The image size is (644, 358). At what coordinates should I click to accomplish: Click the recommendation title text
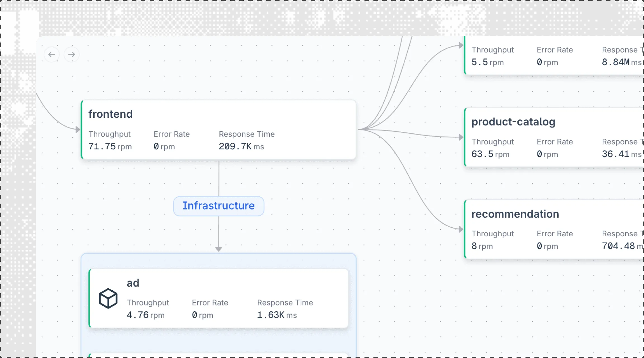click(x=515, y=214)
